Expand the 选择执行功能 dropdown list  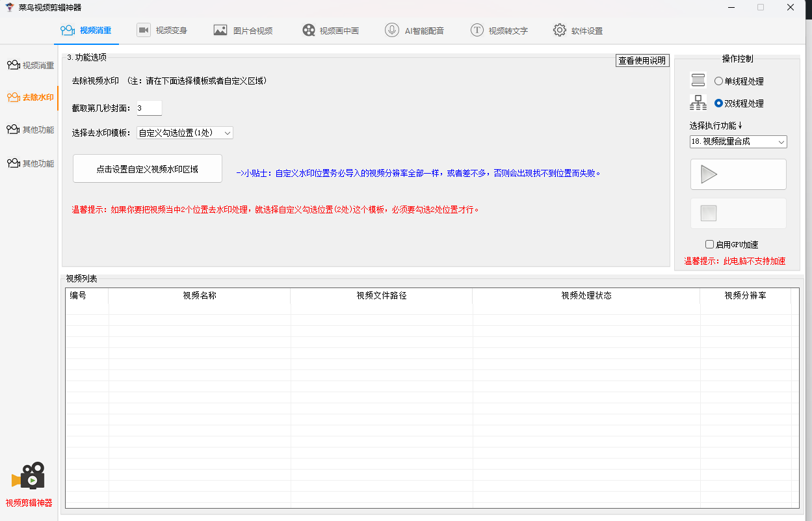pyautogui.click(x=738, y=142)
